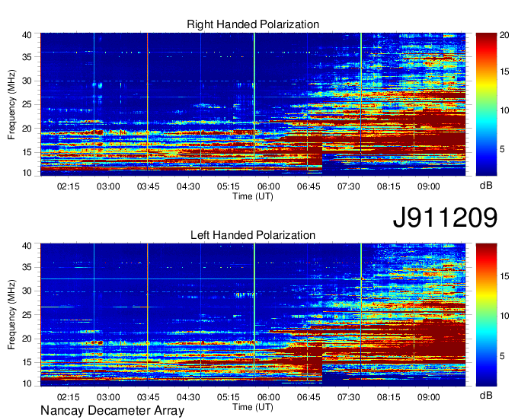The height and width of the screenshot is (420, 518).
Task: Click the 15 MHz tick on Right Handed plot
Action: click(27, 152)
